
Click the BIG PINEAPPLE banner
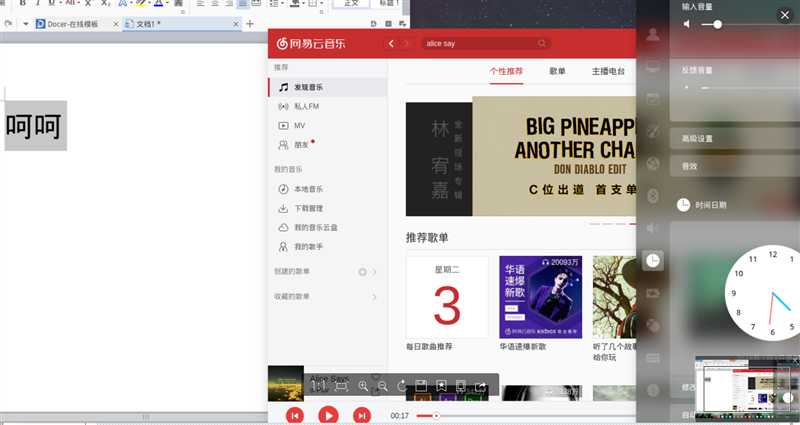554,156
